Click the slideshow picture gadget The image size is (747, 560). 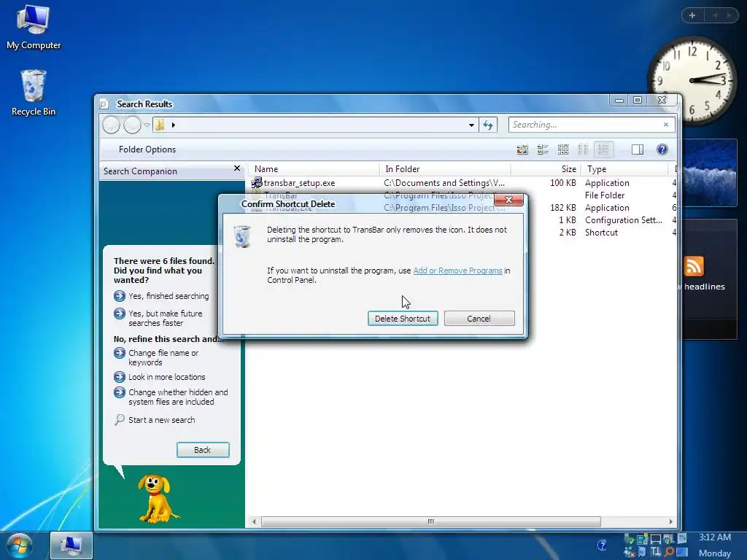pyautogui.click(x=710, y=172)
